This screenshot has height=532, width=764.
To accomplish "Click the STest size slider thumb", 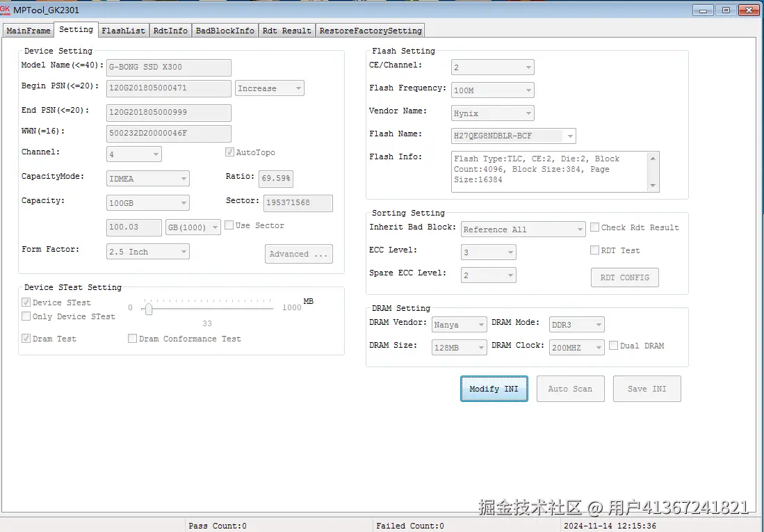I will (149, 309).
